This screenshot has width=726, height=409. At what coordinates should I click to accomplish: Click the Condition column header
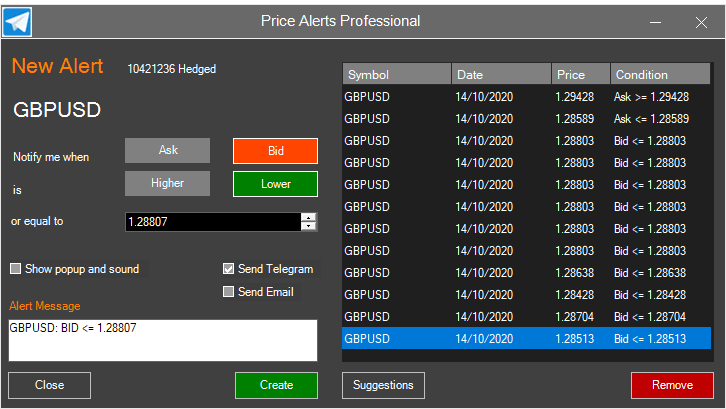tap(660, 75)
